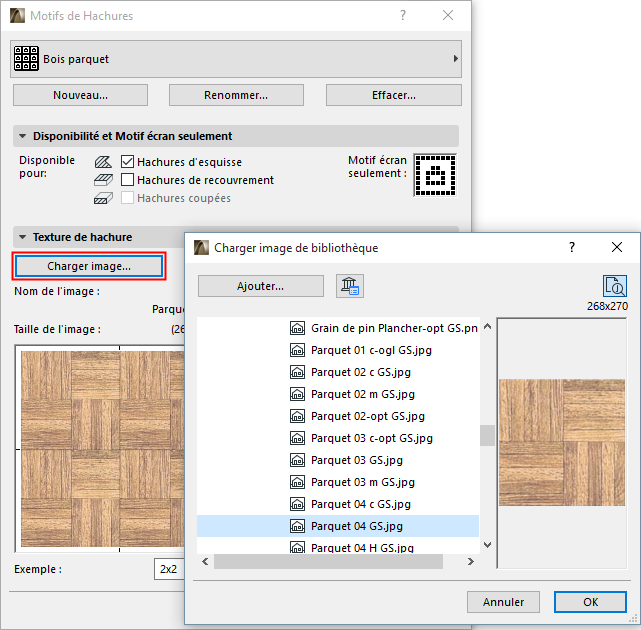Select Grain de pin Plancher-opt GS file
The image size is (641, 630).
coord(394,328)
